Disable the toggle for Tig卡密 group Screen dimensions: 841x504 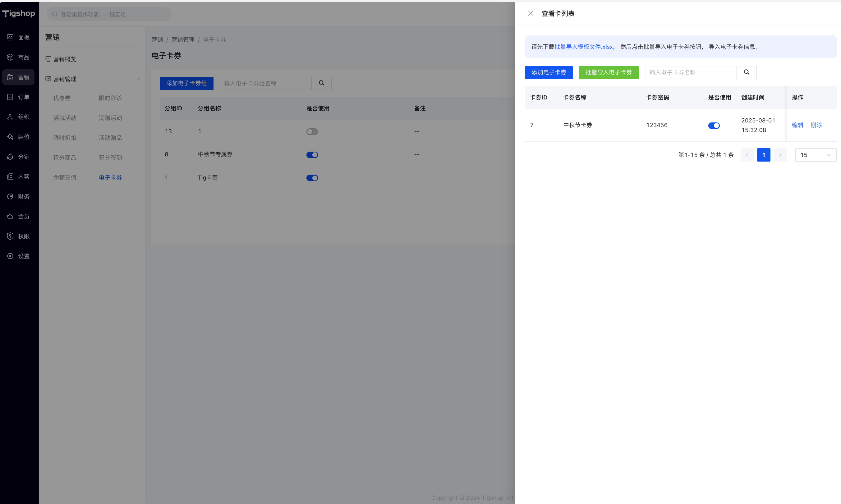point(312,178)
